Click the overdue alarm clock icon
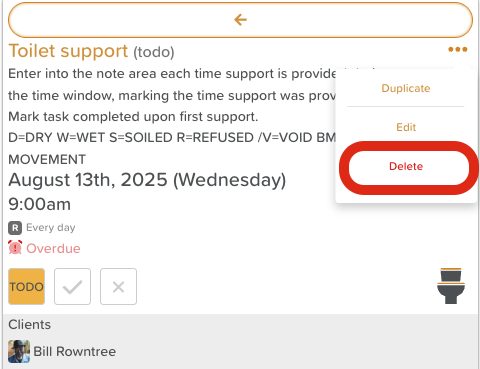 click(15, 248)
